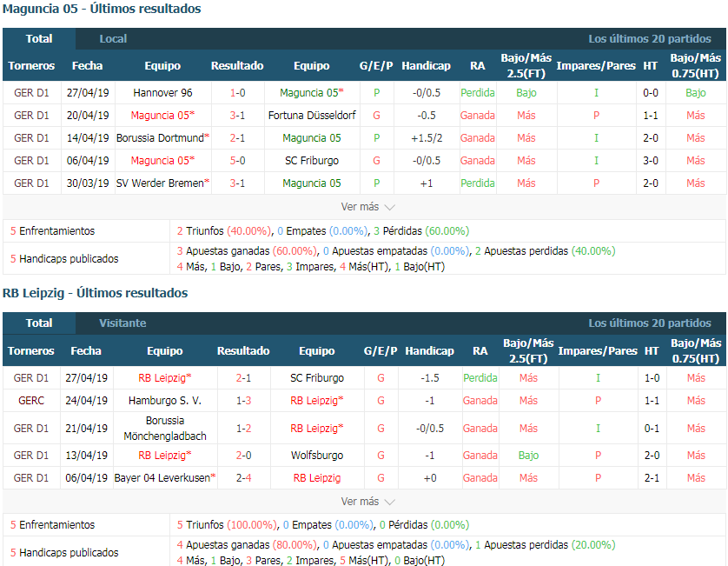Open Borussia Mönchengladbach team link
Screen dimensions: 728x566
pyautogui.click(x=165, y=429)
